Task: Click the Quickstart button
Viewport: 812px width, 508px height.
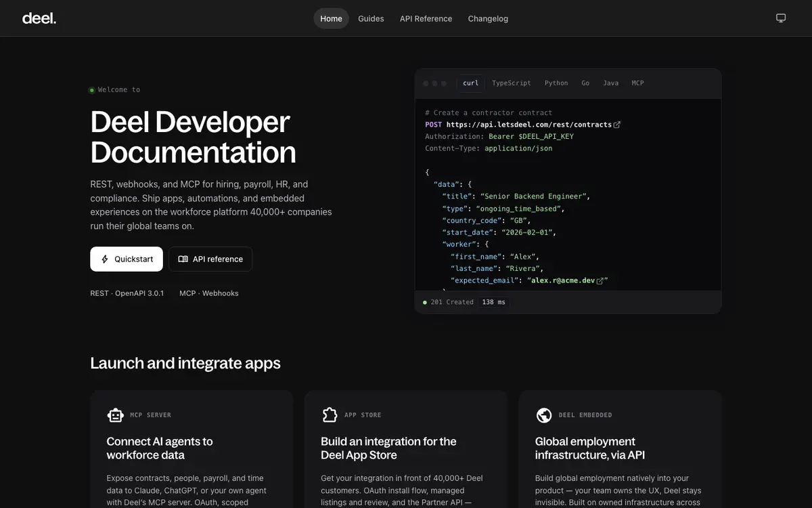Action: pyautogui.click(x=127, y=259)
